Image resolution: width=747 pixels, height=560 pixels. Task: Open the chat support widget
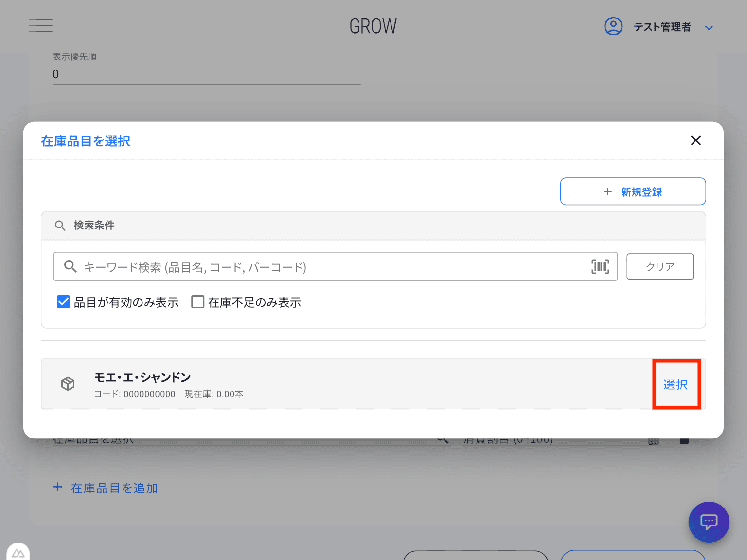[x=709, y=522]
